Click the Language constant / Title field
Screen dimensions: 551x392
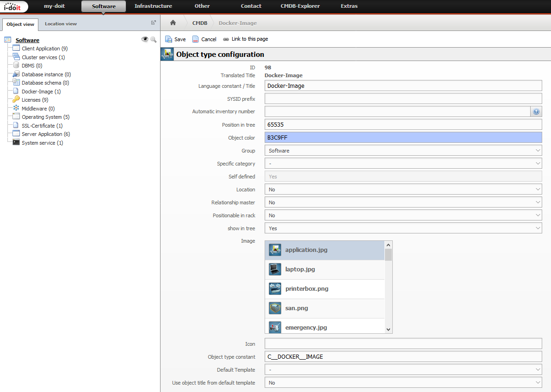(403, 86)
